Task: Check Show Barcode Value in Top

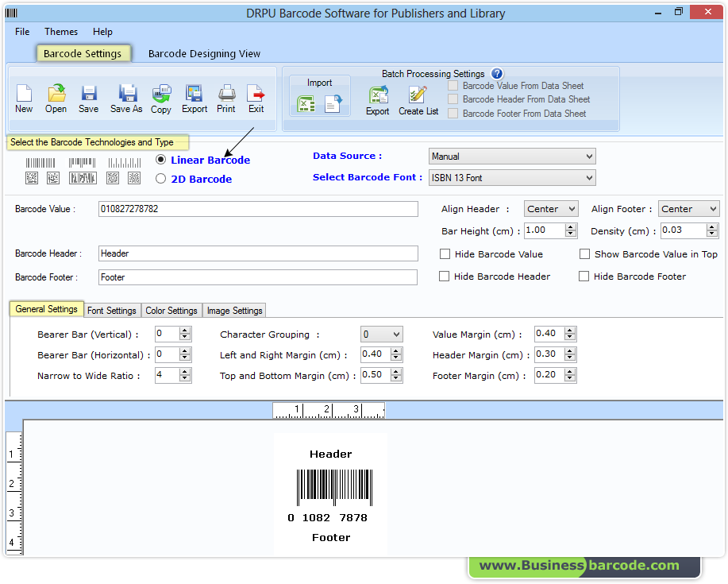Action: [x=584, y=253]
